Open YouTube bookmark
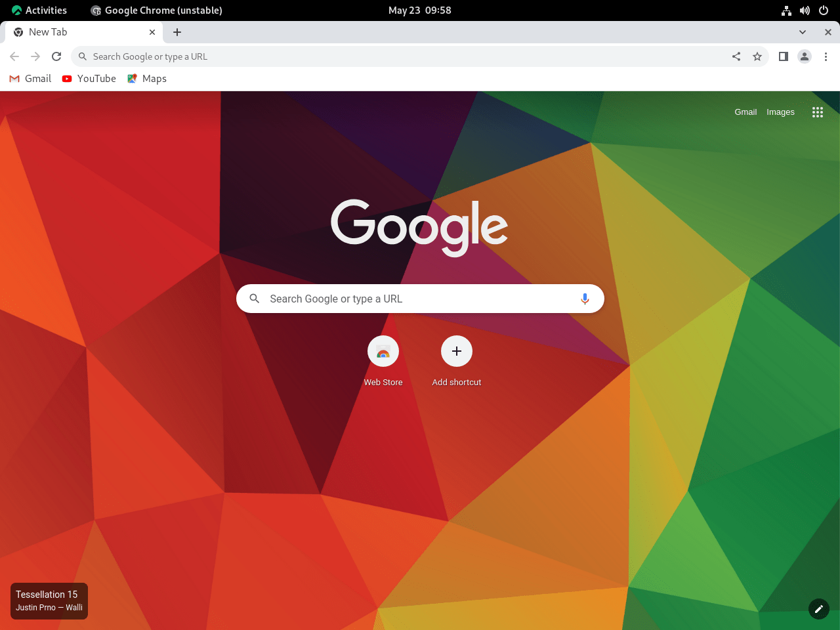The width and height of the screenshot is (840, 630). [x=89, y=79]
